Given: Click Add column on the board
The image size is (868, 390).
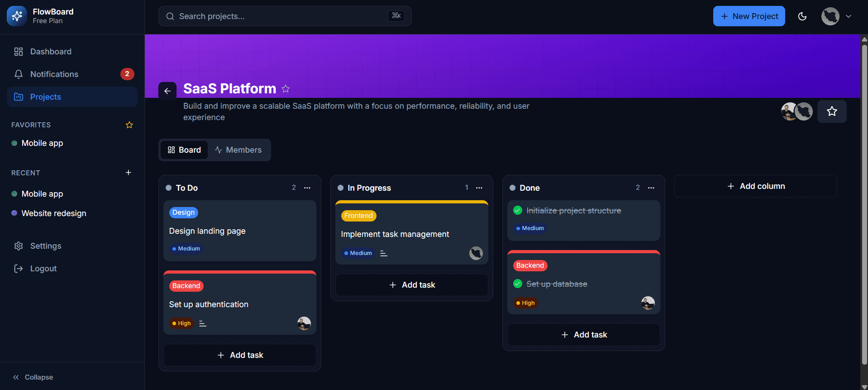Looking at the screenshot, I should click(x=755, y=186).
